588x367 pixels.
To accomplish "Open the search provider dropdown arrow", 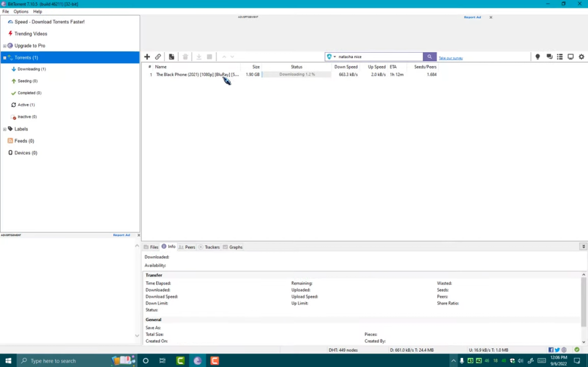I will (x=335, y=57).
